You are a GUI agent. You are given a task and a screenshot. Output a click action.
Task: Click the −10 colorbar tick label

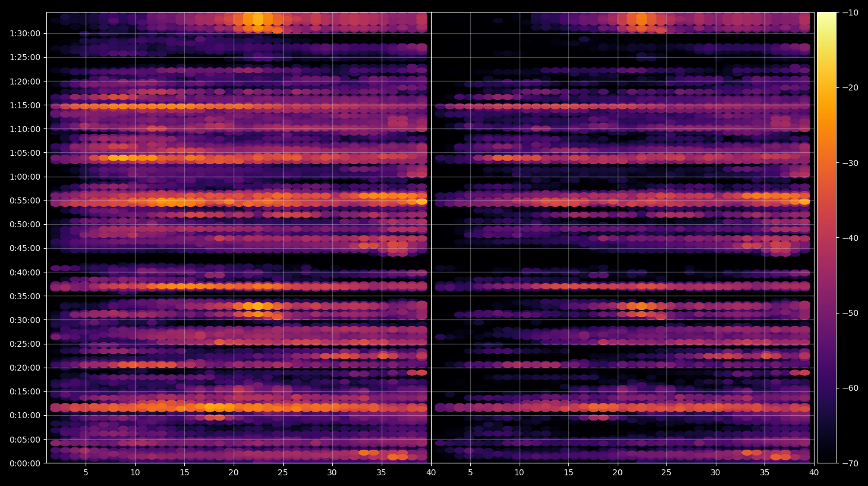(x=851, y=12)
